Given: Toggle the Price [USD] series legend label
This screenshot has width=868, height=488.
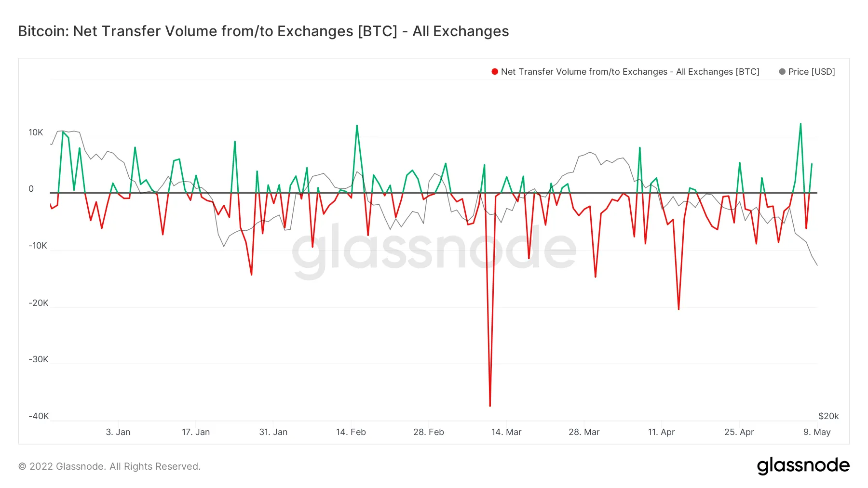Looking at the screenshot, I should (812, 72).
